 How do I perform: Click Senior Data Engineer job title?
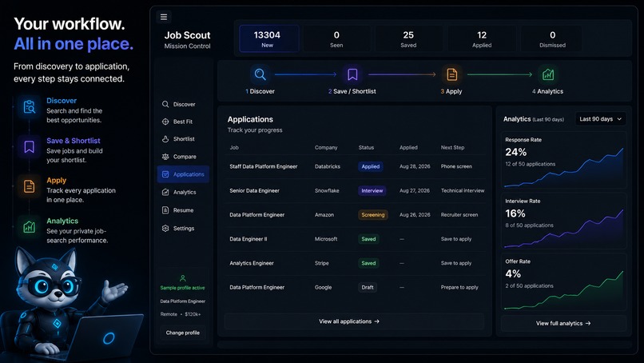(x=254, y=191)
